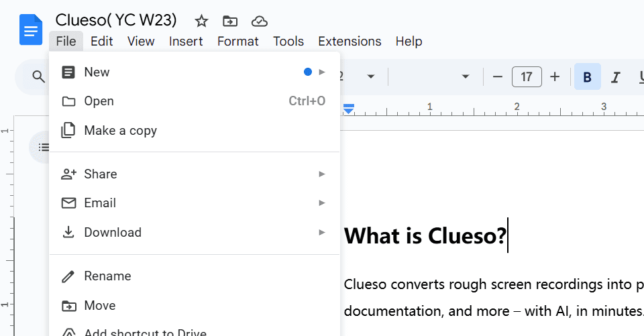Decrease font size with minus button

click(x=497, y=77)
